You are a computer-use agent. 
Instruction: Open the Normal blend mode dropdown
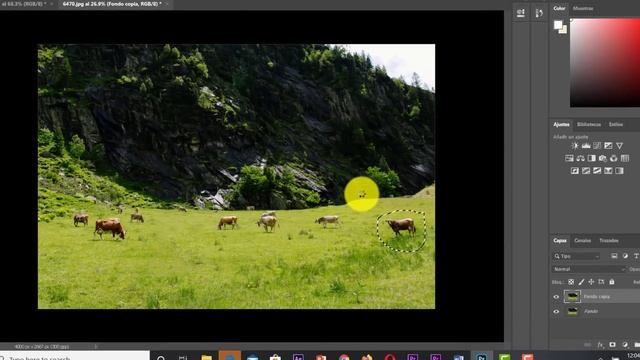(589, 269)
